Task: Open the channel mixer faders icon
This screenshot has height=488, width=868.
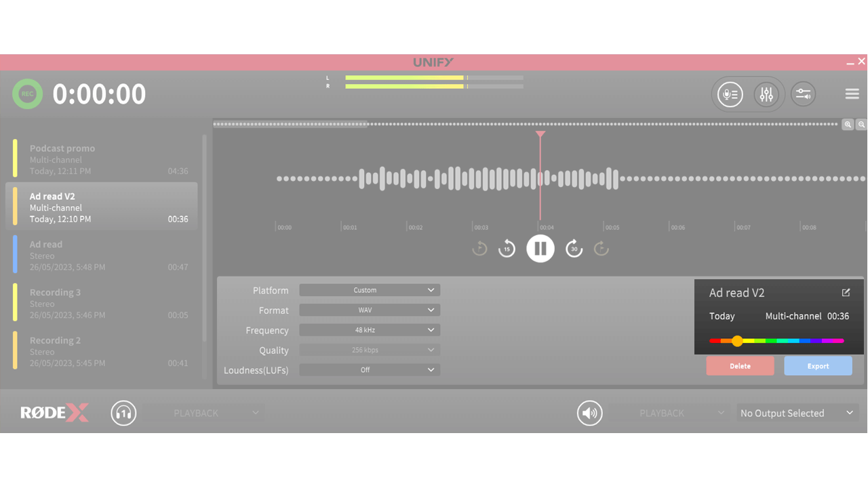Action: click(x=767, y=94)
